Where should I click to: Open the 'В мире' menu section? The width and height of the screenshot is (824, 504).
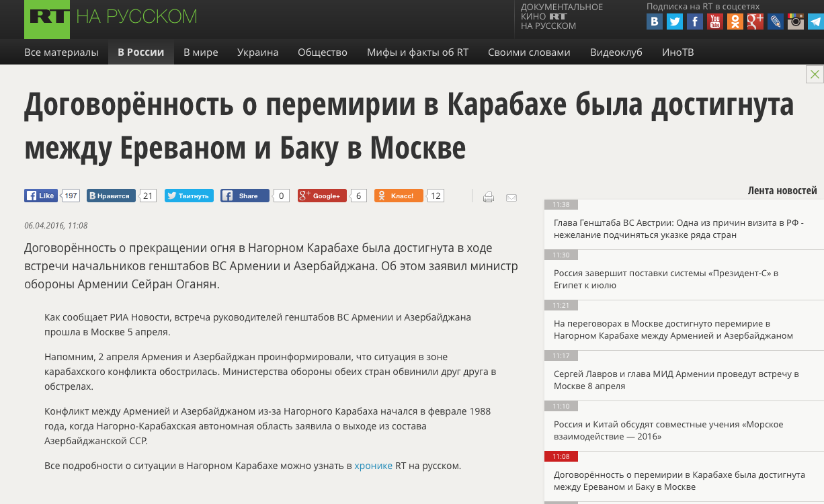[200, 52]
